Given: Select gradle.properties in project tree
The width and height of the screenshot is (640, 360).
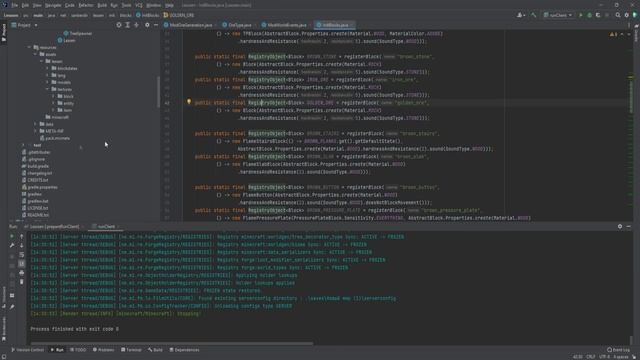Looking at the screenshot, I should tap(40, 187).
